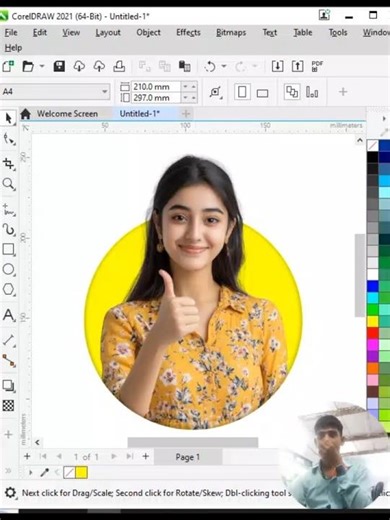Click the Import icon
This screenshot has width=390, height=520.
pos(277,66)
